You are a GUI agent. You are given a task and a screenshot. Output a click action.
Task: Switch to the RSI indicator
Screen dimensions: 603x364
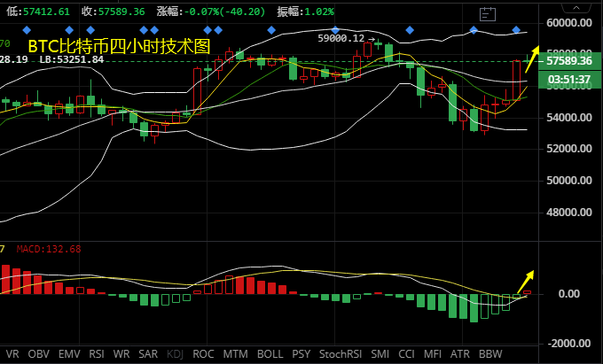pos(97,353)
